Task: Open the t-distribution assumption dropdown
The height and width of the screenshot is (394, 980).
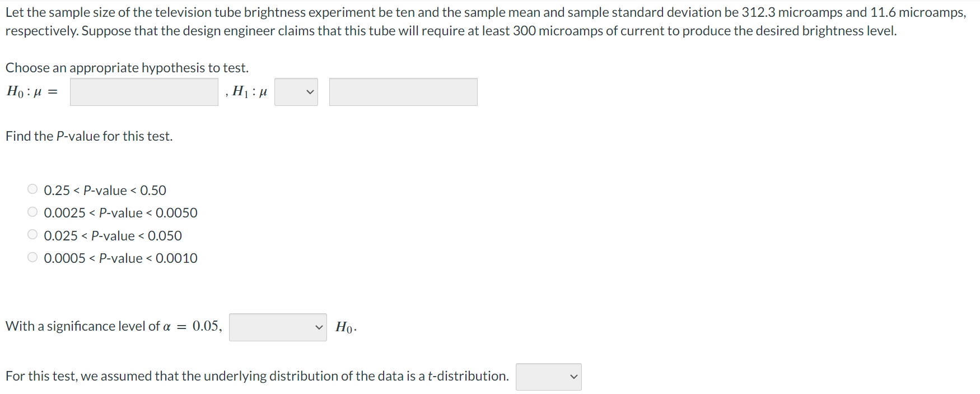Action: click(x=548, y=377)
